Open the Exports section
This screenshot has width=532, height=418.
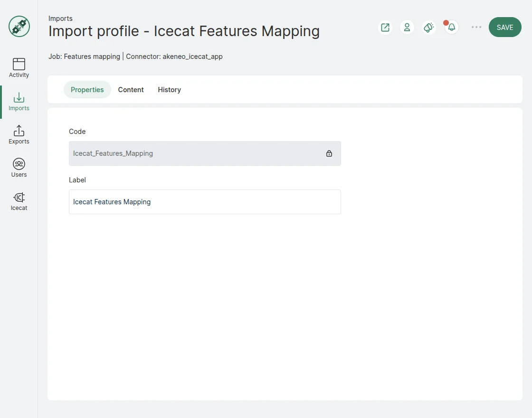pos(19,134)
